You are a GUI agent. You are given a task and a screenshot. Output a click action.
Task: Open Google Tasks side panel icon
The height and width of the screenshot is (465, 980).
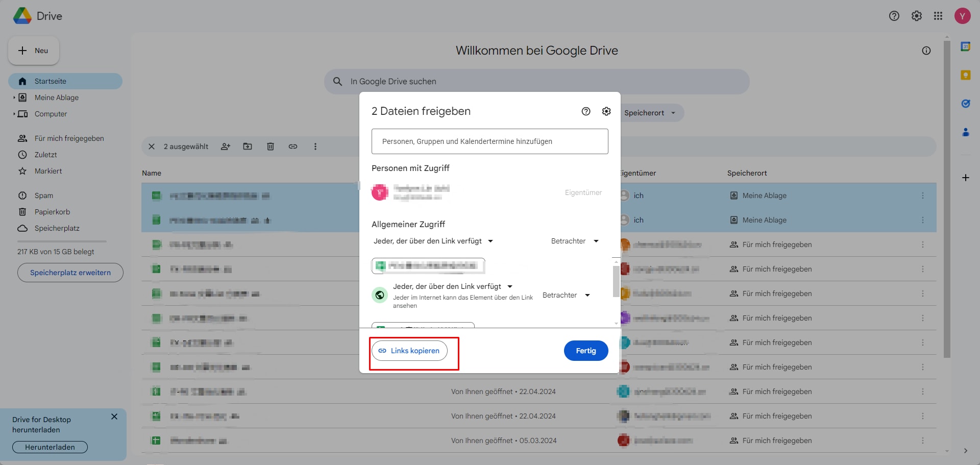pos(965,104)
